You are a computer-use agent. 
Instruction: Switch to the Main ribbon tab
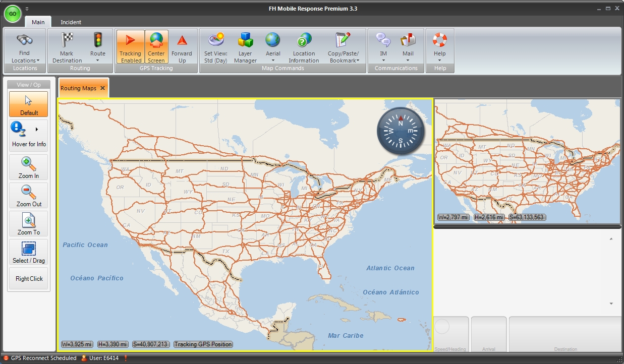(38, 22)
